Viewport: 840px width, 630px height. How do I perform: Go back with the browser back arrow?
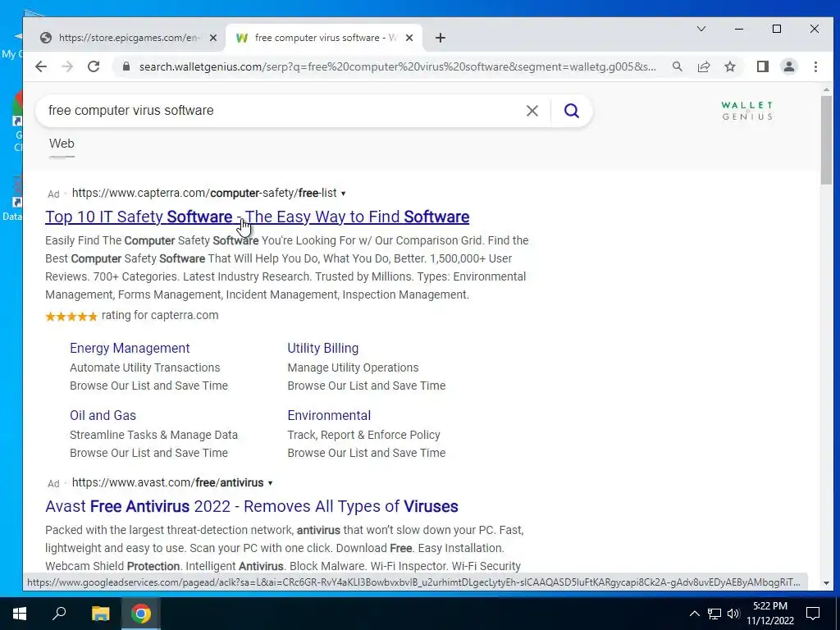[41, 67]
